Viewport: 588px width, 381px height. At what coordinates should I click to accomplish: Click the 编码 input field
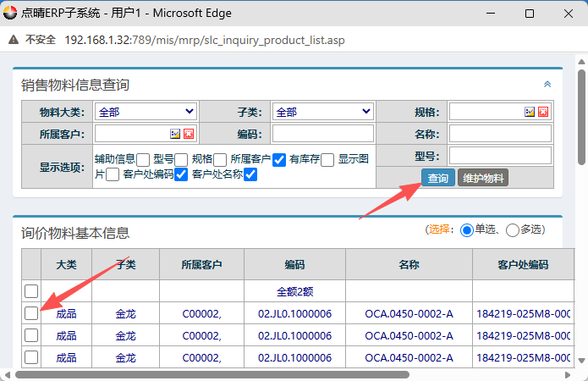point(323,134)
